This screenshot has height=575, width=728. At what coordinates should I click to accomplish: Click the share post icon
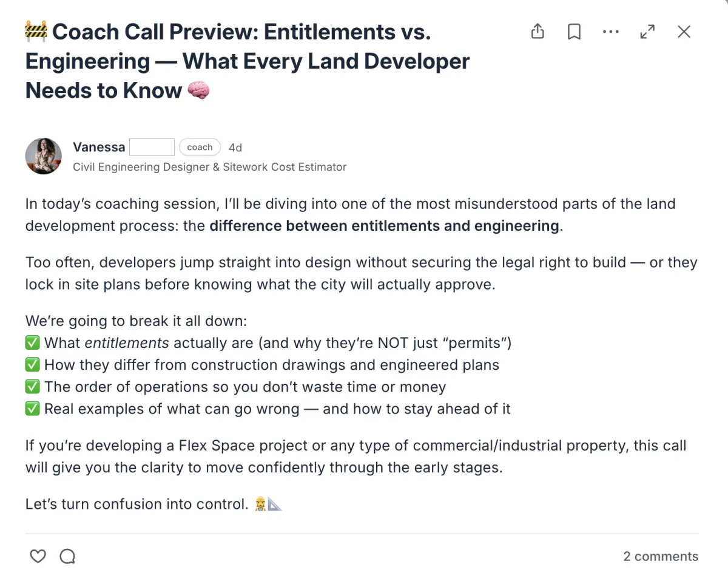(x=538, y=32)
